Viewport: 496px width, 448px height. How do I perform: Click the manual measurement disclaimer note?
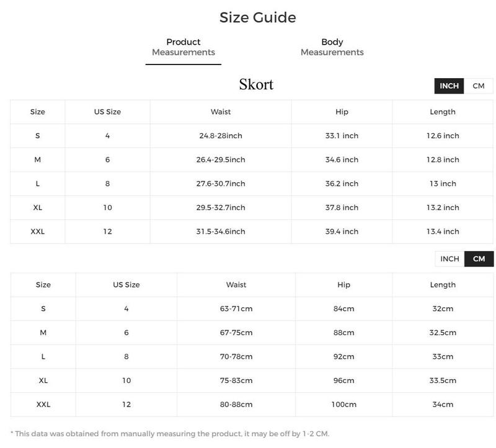170,434
